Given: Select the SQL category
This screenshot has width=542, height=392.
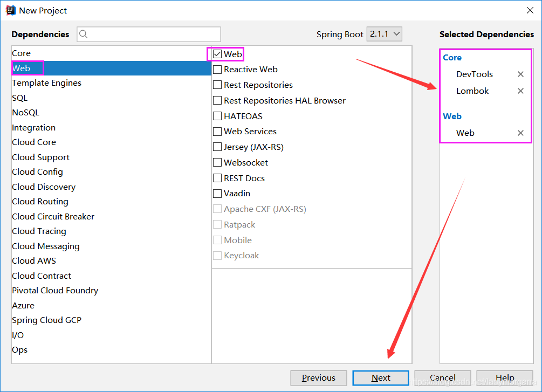Looking at the screenshot, I should [x=111, y=98].
